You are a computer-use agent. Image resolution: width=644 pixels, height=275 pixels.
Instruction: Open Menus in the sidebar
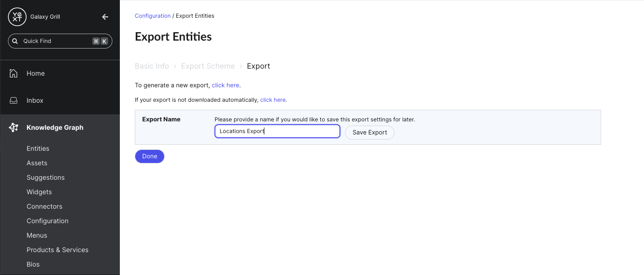click(x=37, y=235)
